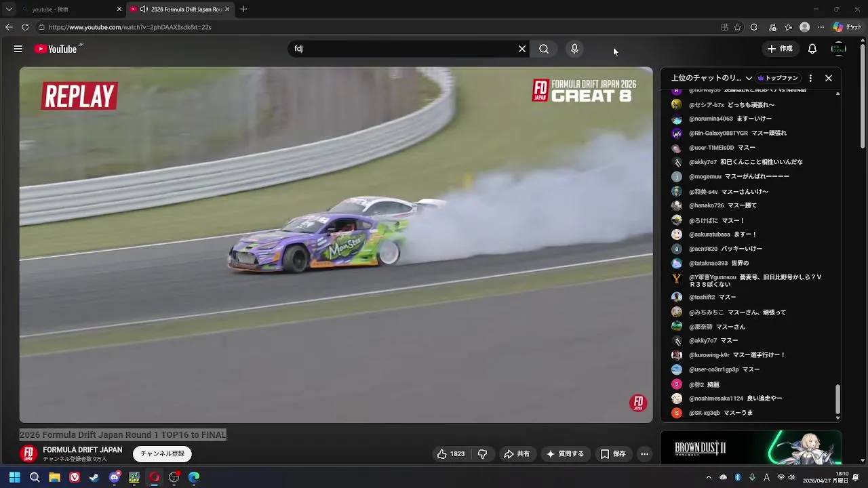Open OBS Studio from taskbar
Screen dimensions: 868x488
174,477
